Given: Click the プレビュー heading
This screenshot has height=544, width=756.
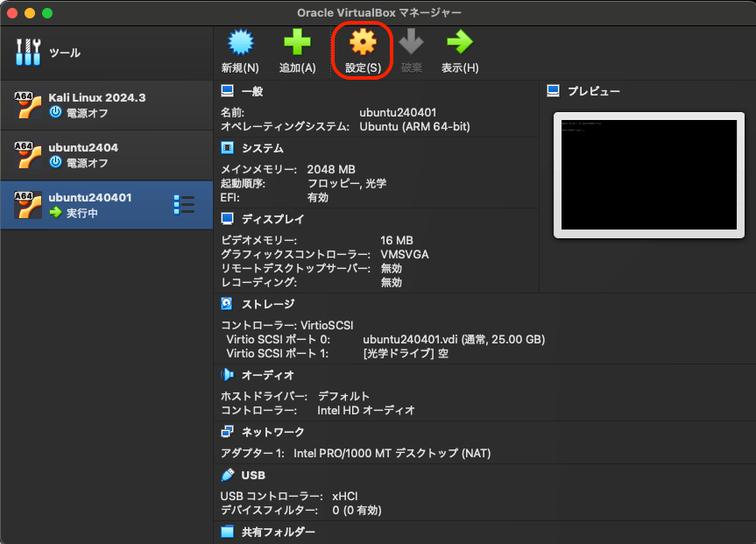Looking at the screenshot, I should 594,91.
